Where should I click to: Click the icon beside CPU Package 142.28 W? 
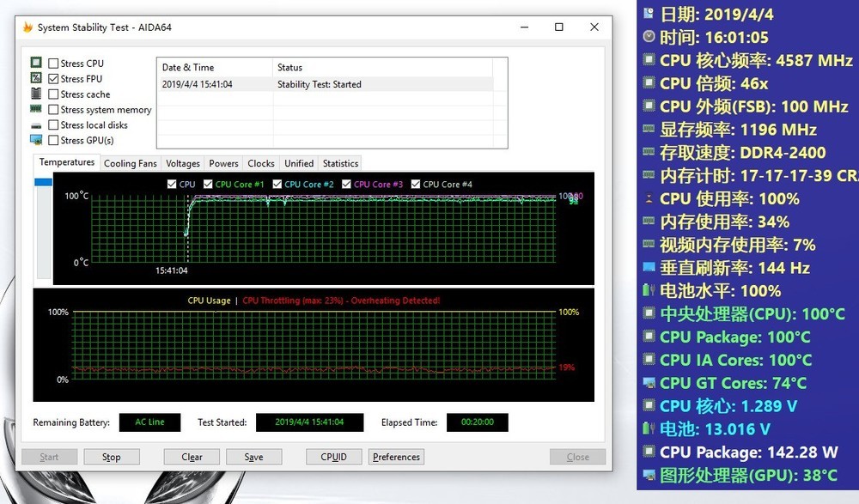tap(649, 452)
